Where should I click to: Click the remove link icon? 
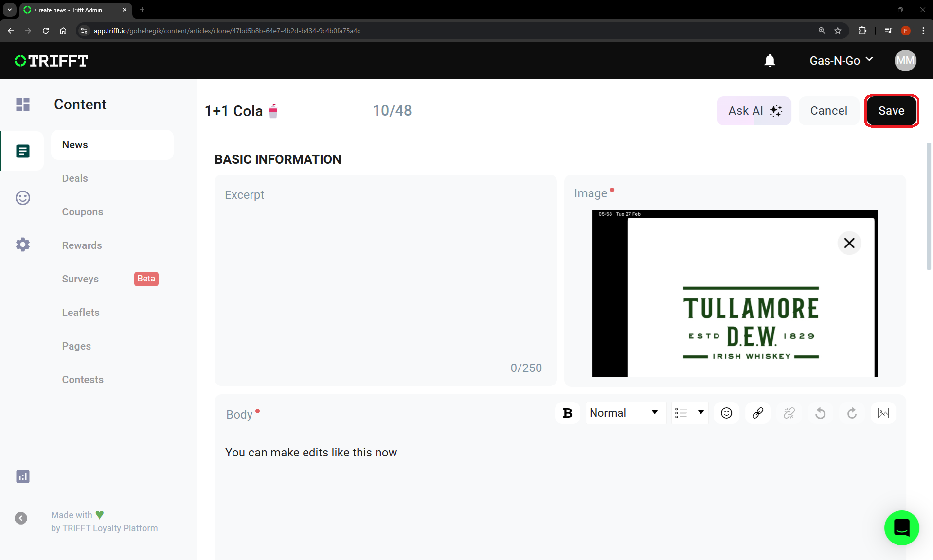[789, 413]
